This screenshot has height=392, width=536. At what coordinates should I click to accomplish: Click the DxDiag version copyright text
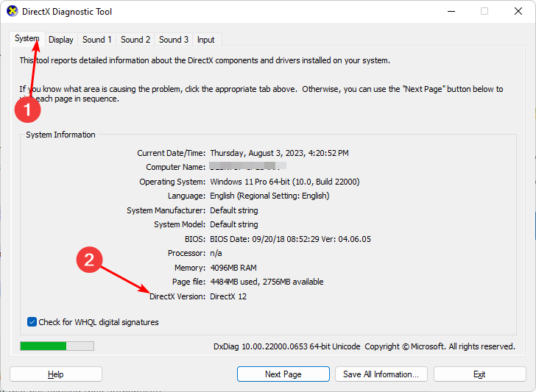(364, 346)
